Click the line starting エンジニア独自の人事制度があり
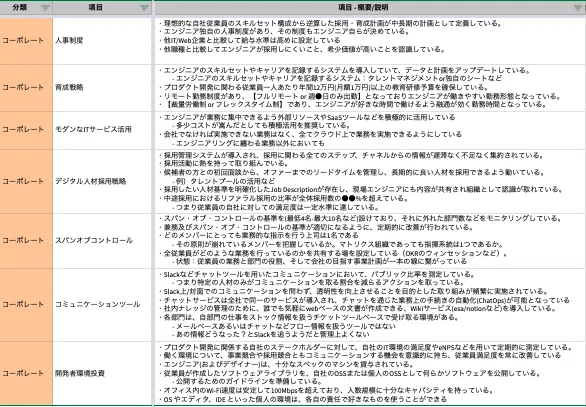 [x=284, y=31]
